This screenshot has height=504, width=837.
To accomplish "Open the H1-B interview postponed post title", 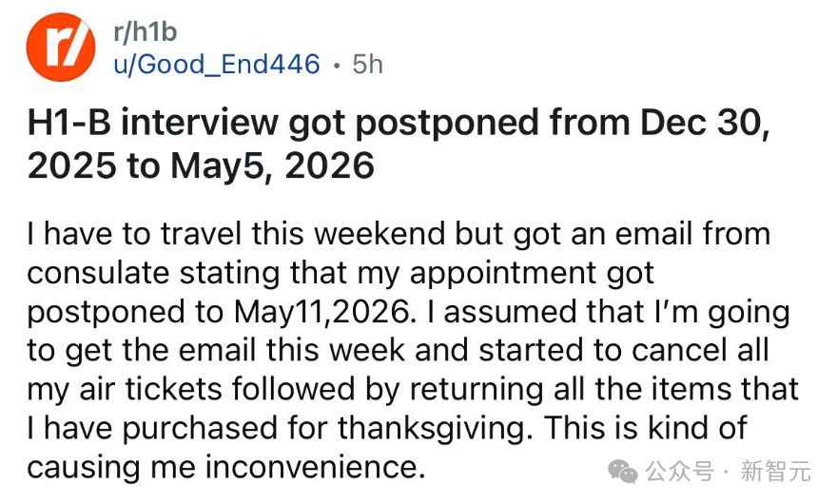I will pos(399,144).
